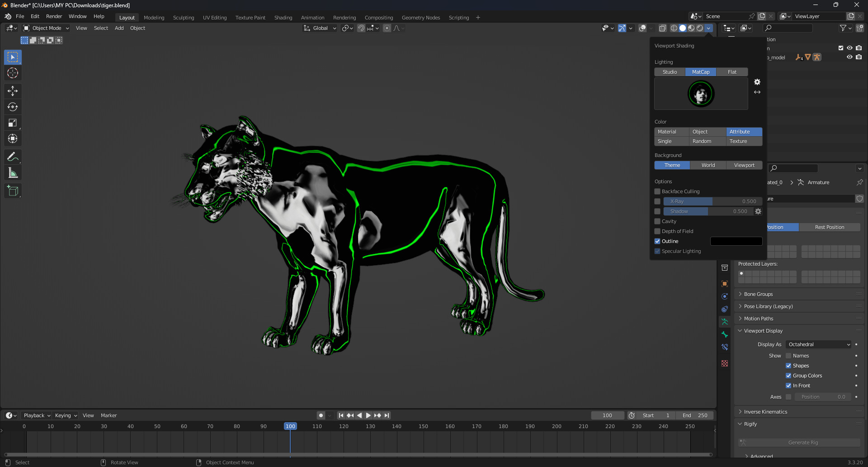Open Bone Constraints properties tab icon
Image resolution: width=868 pixels, height=467 pixels.
(725, 347)
